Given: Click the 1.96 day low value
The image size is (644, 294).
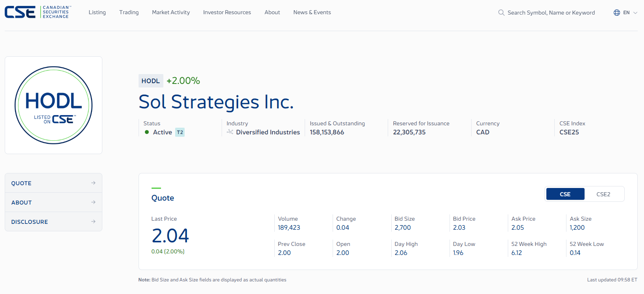Looking at the screenshot, I should pos(458,253).
